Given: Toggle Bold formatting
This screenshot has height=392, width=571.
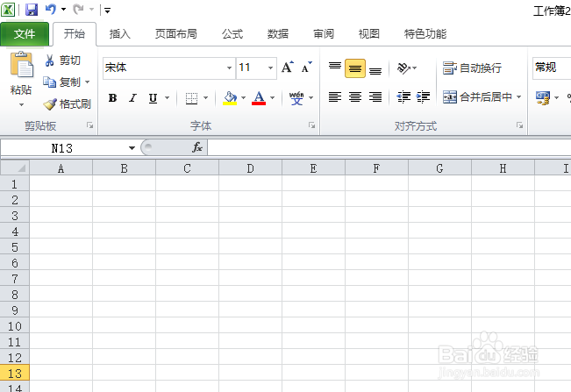Looking at the screenshot, I should (112, 98).
